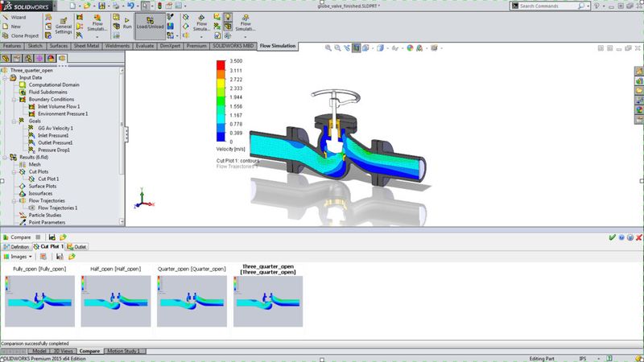Select the FeatureManager design tree tab icon
This screenshot has height=362, width=644.
pyautogui.click(x=6, y=58)
